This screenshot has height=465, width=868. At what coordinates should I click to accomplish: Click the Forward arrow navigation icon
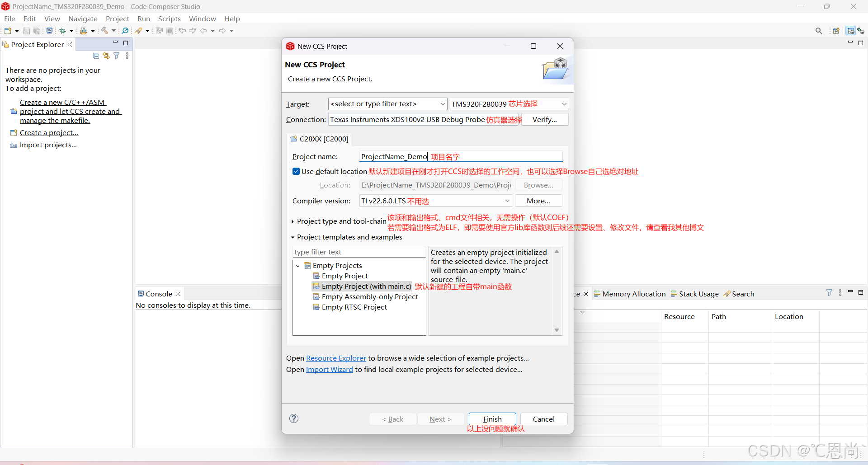[x=222, y=31]
